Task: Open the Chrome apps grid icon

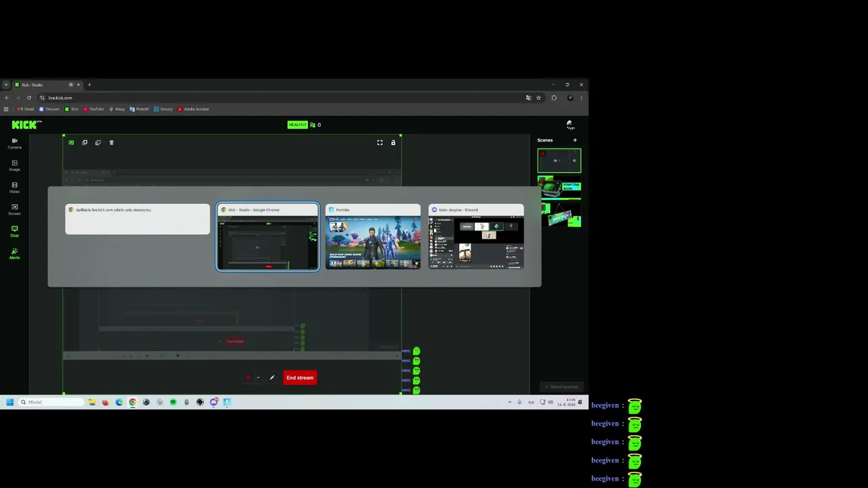Action: [7, 109]
